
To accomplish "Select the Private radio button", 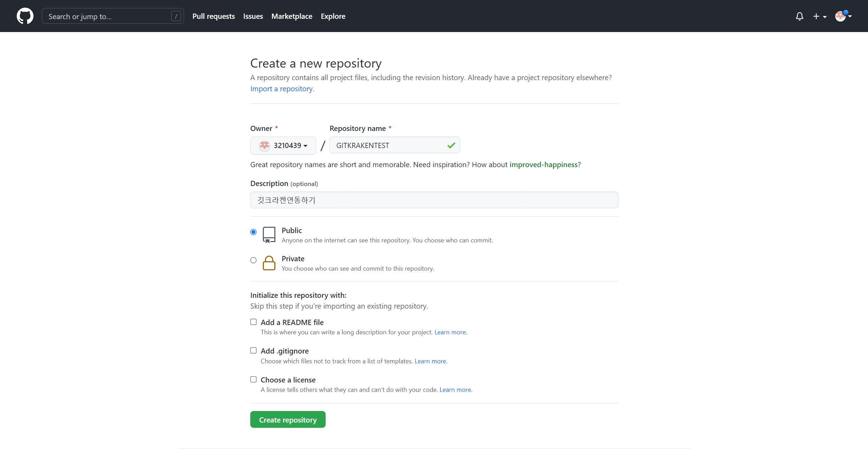I will (253, 260).
